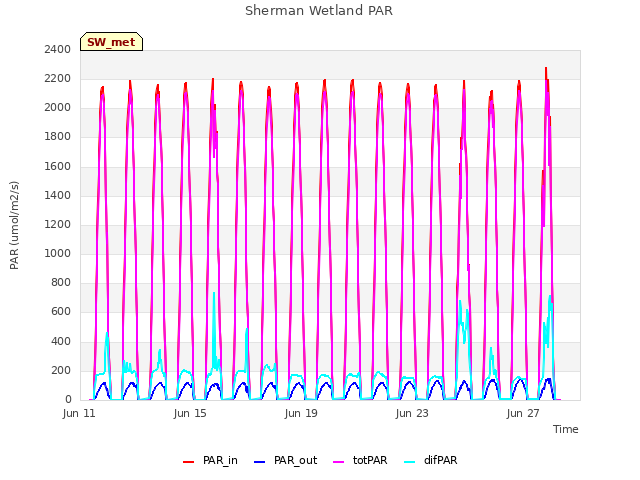Image resolution: width=640 pixels, height=480 pixels.
Task: Click the red PAR_in legend swatch
Action: tap(188, 461)
